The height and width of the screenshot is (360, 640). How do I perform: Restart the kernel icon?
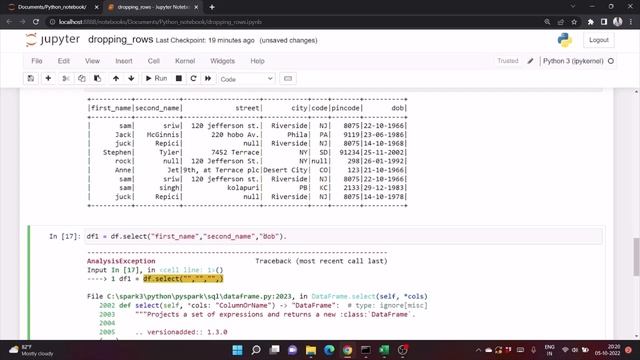click(193, 78)
